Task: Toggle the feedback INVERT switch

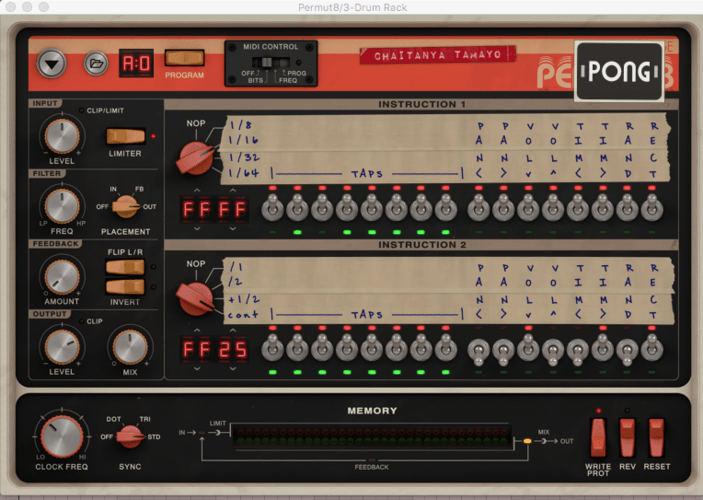Action: coord(125,287)
